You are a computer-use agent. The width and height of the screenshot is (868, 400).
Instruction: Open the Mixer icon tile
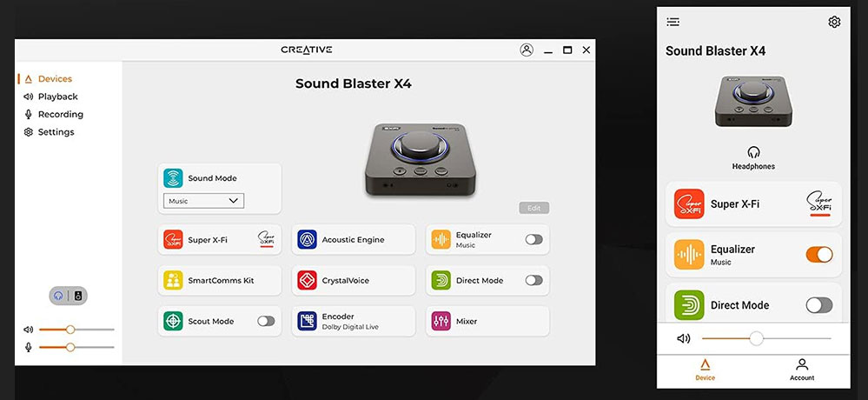click(x=441, y=321)
